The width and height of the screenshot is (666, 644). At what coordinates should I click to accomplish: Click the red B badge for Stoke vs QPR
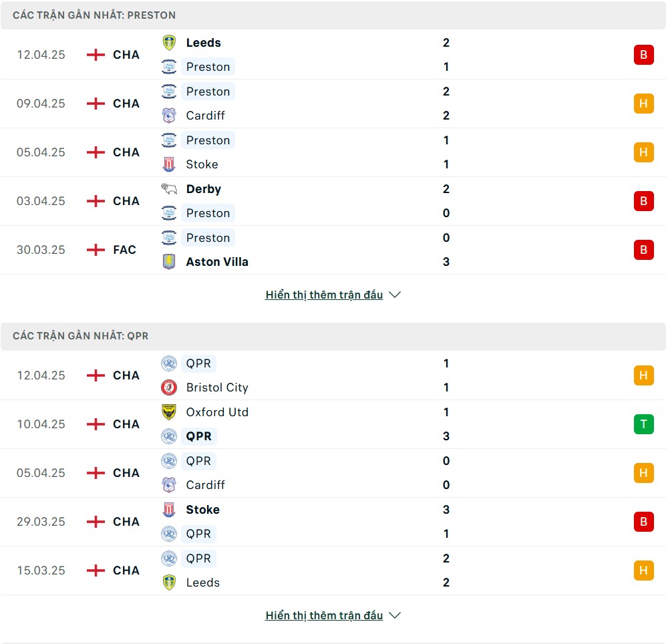coord(643,522)
